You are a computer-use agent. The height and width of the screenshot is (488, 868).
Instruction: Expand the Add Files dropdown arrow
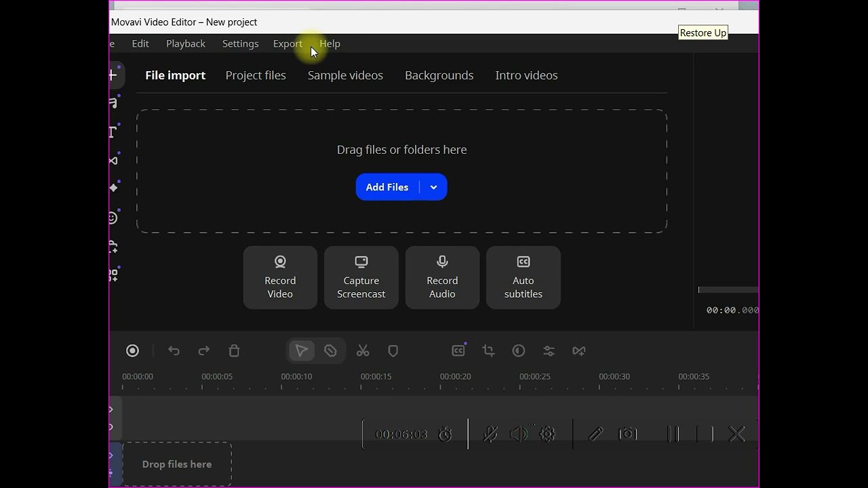(433, 187)
